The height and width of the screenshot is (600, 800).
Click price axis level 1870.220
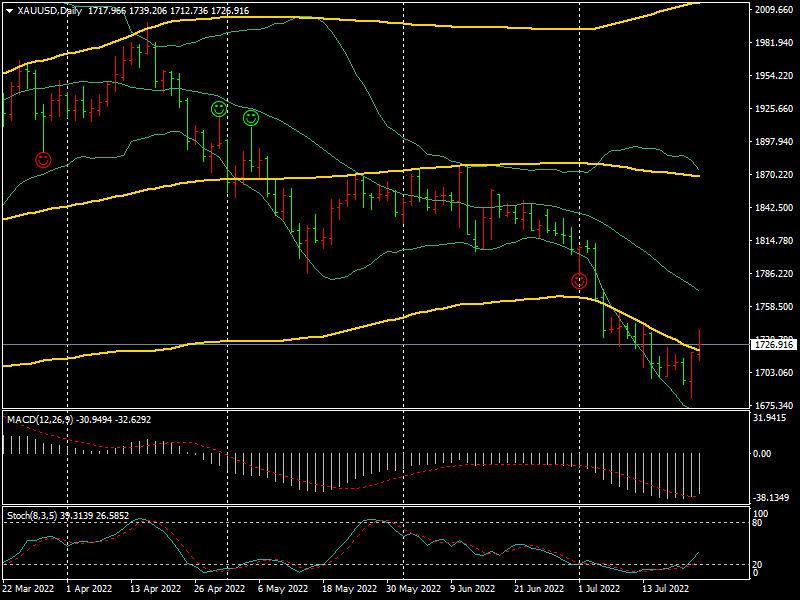tap(774, 174)
